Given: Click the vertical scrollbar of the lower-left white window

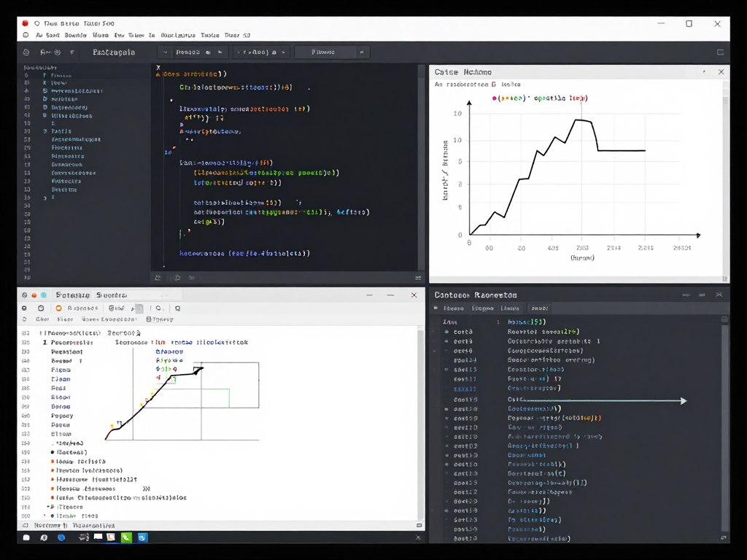Looking at the screenshot, I should [x=419, y=423].
